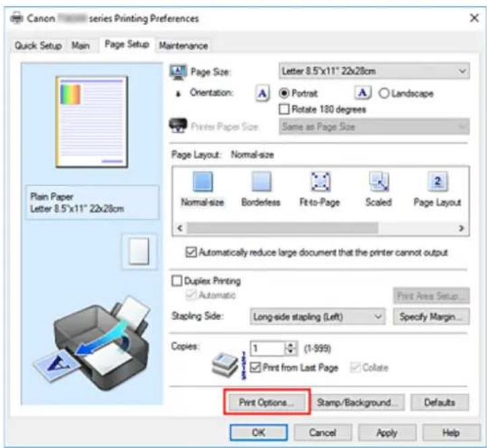Open the Stamp/Background dialog
The height and width of the screenshot is (448, 487).
click(358, 402)
